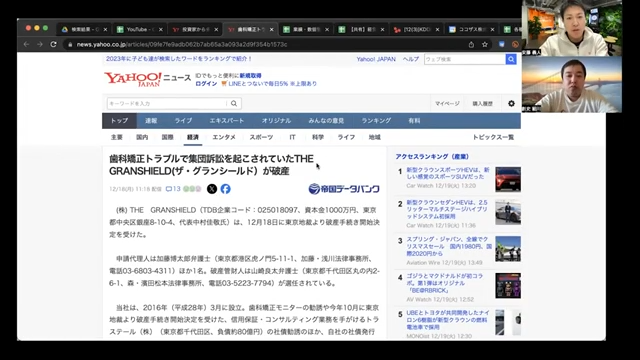Click the 購入履歴 button
The image size is (640, 360).
[x=482, y=104]
